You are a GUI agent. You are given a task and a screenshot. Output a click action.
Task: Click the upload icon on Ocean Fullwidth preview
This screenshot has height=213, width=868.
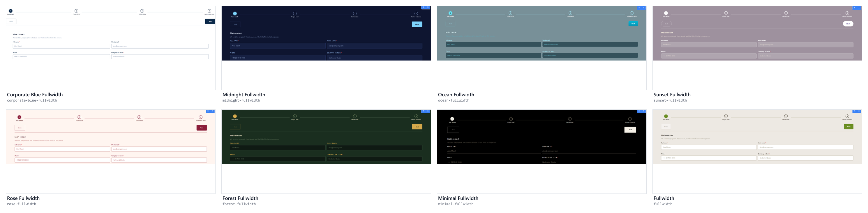[644, 7]
